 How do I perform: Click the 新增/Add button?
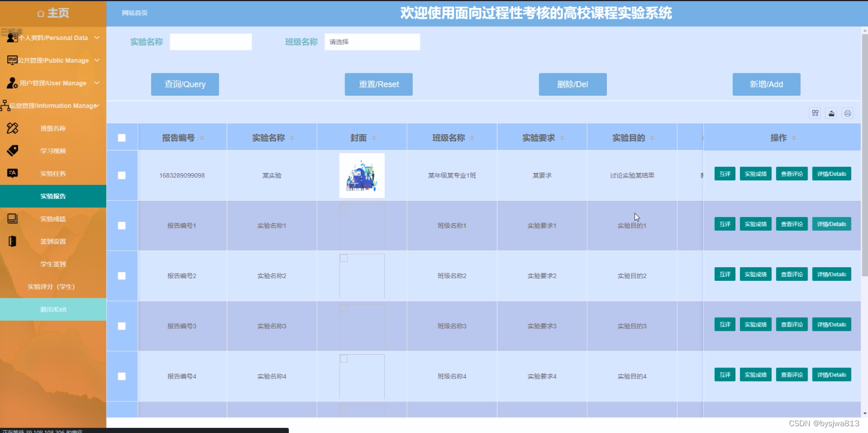[x=766, y=84]
